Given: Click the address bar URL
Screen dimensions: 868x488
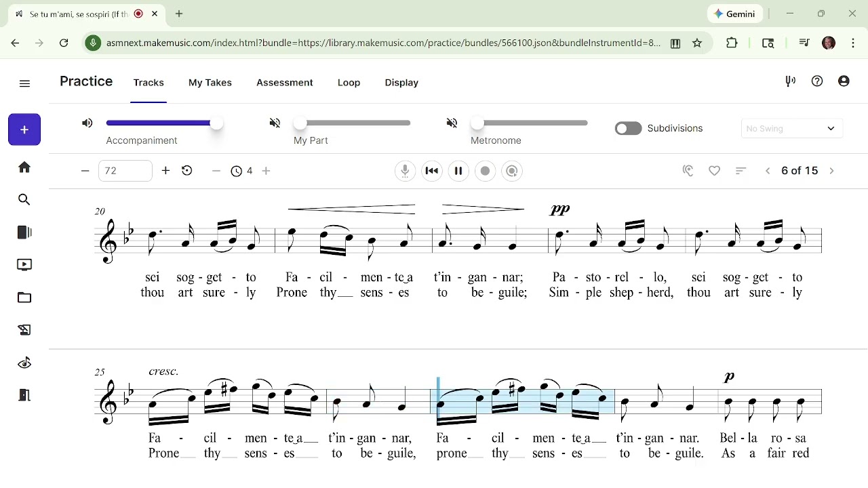Looking at the screenshot, I should [383, 43].
